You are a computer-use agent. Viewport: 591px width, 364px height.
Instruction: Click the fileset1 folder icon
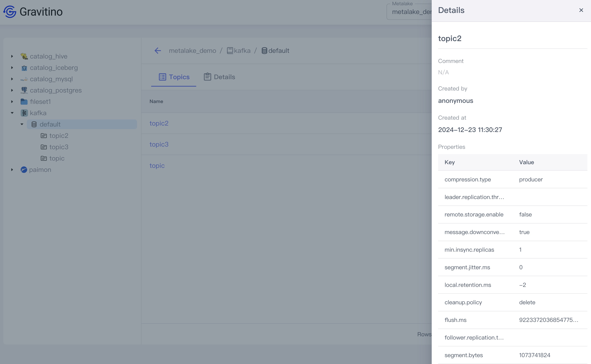pos(24,102)
